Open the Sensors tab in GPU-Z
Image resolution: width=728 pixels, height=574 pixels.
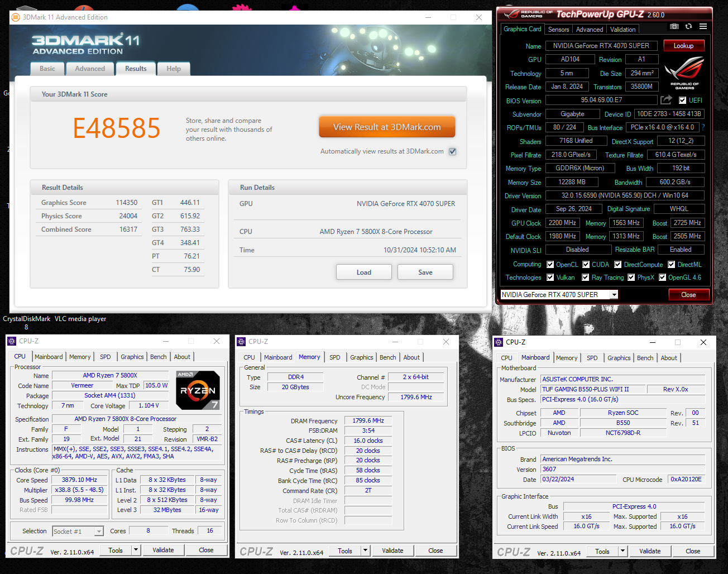point(558,30)
